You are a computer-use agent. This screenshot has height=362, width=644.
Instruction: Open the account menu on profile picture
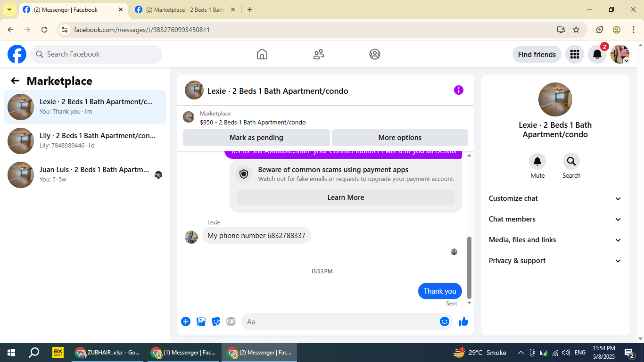pos(620,54)
